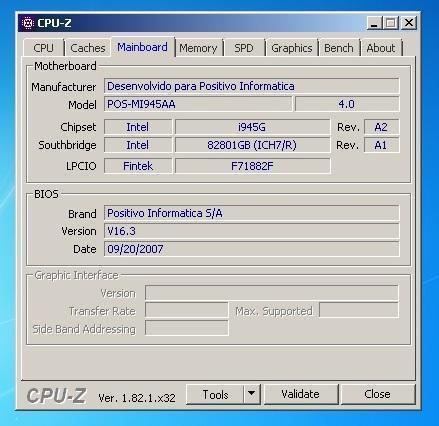Close the window with the X icon
This screenshot has height=426, width=439.
[x=409, y=23]
